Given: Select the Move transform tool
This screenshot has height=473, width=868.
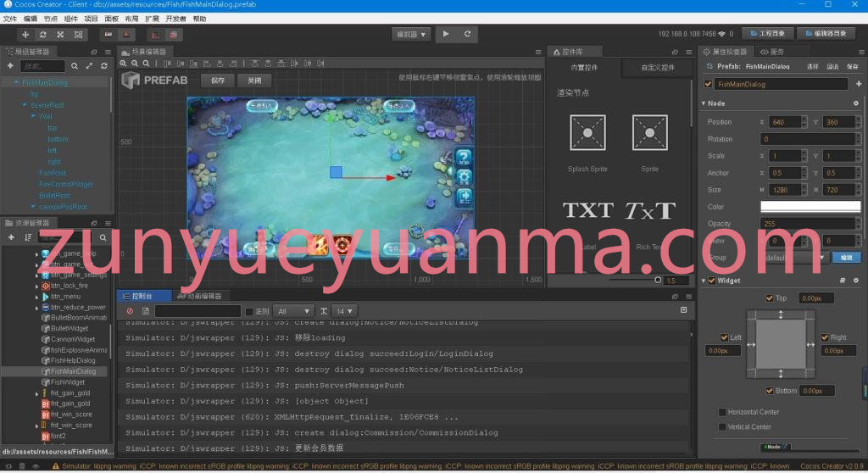Looking at the screenshot, I should [x=25, y=35].
